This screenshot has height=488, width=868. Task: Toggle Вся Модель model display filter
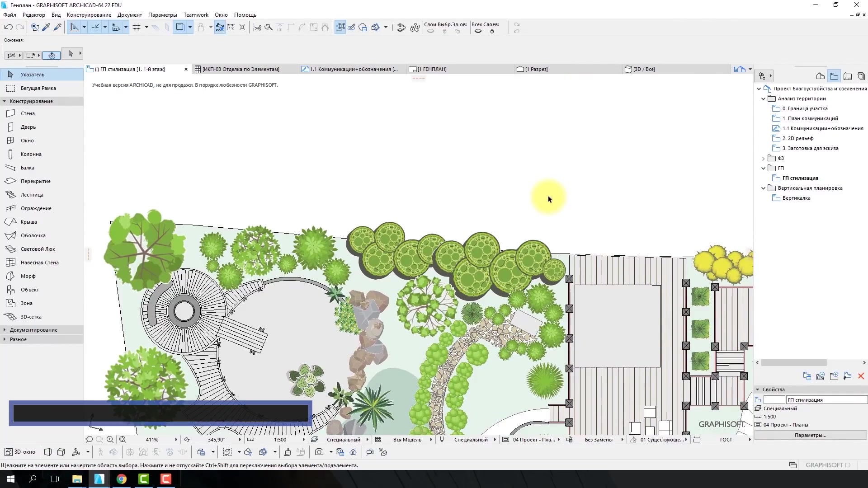408,439
